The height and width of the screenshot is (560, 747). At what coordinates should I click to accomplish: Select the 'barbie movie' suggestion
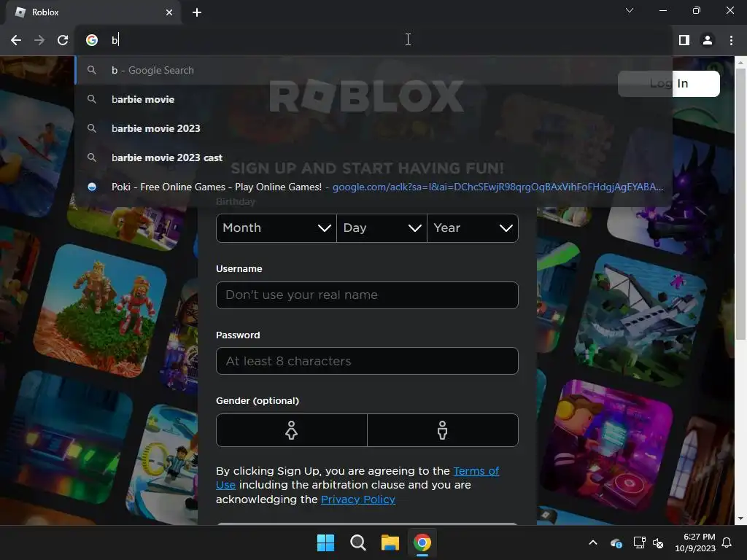[373, 99]
